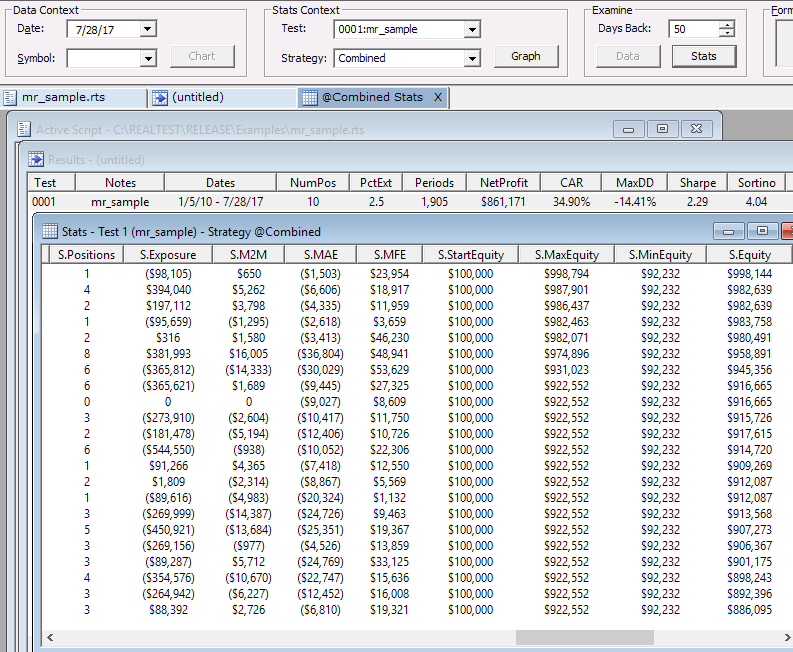Sort by the NetProfit column header

(x=503, y=183)
